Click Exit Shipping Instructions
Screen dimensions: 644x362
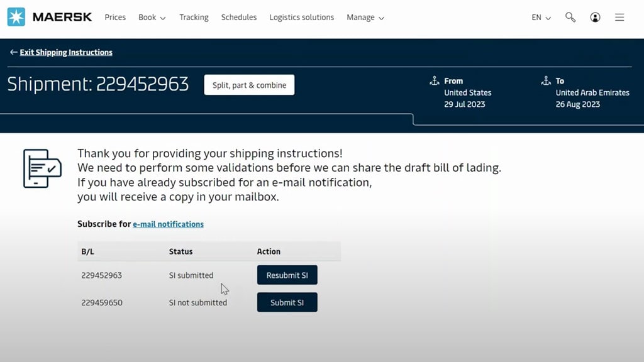click(x=65, y=52)
